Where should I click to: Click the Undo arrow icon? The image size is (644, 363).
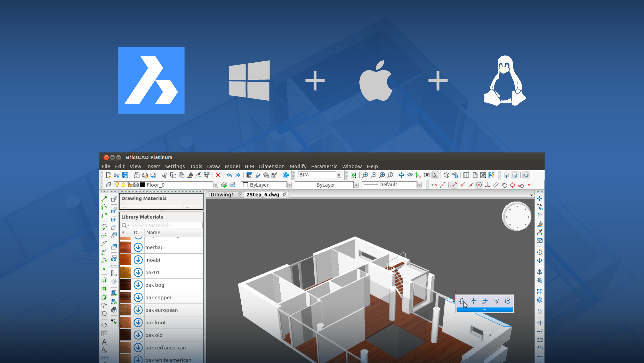[x=229, y=175]
